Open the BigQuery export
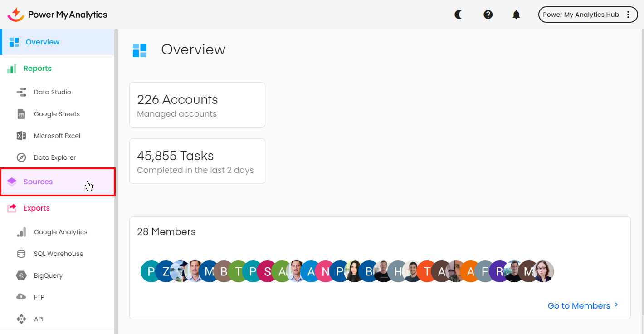This screenshot has height=334, width=644. (x=48, y=275)
